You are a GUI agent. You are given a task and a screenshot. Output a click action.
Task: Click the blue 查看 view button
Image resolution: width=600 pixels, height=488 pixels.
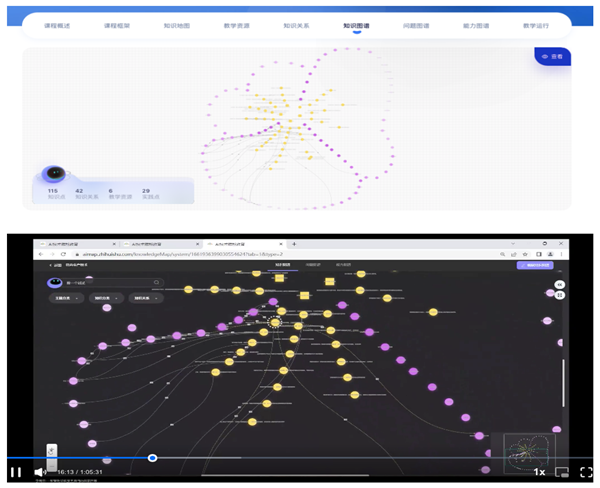[x=553, y=57]
